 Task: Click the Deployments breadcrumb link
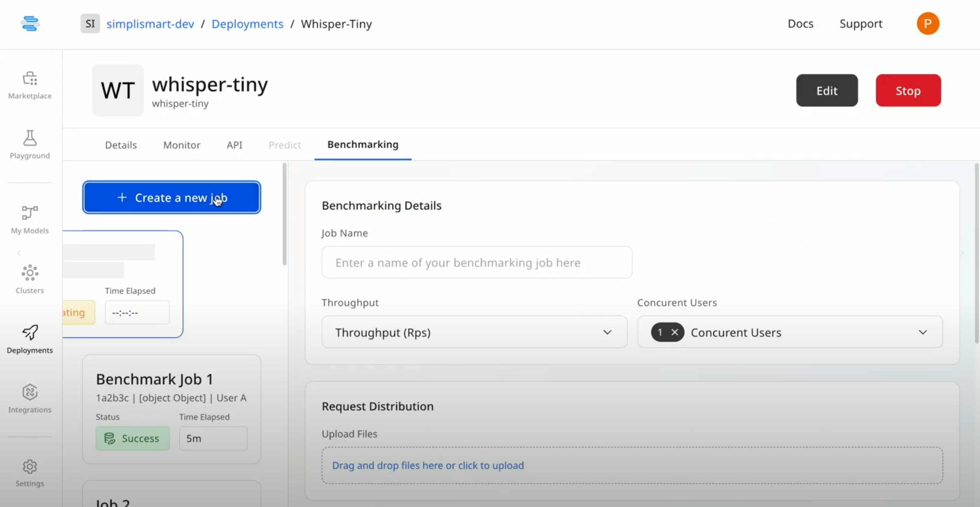click(x=247, y=24)
